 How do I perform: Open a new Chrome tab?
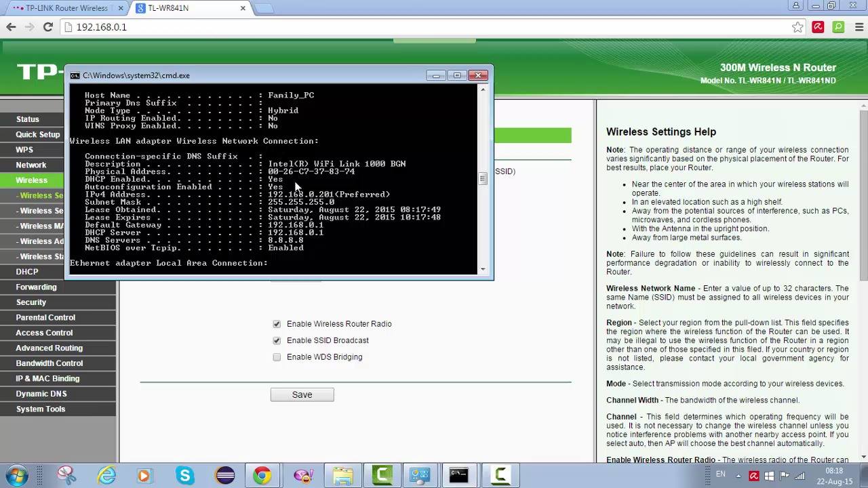tap(264, 8)
